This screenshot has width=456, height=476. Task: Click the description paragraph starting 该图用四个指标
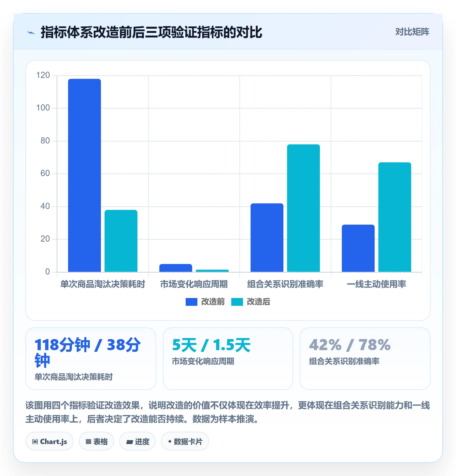click(x=228, y=412)
